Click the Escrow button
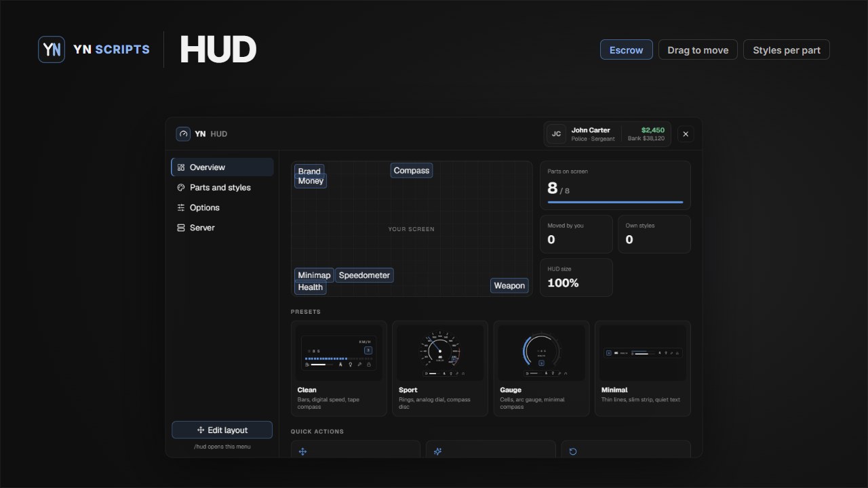The width and height of the screenshot is (868, 488). 627,49
